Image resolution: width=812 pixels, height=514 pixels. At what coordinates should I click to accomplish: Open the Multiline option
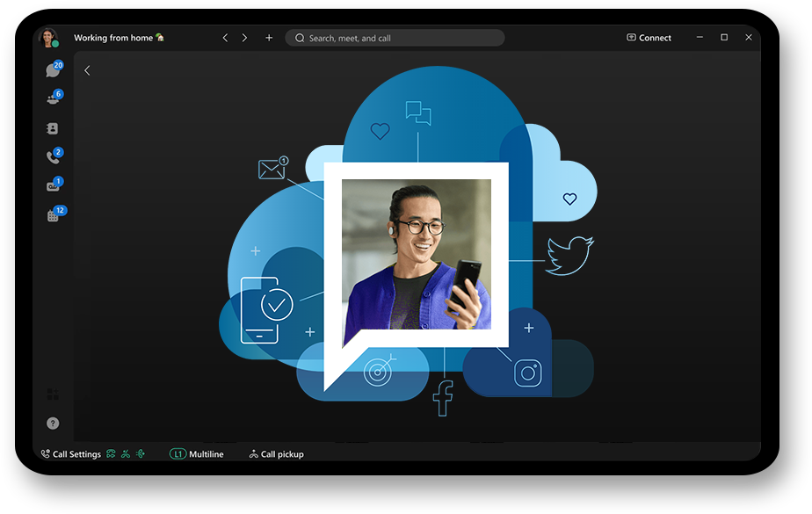pos(207,454)
